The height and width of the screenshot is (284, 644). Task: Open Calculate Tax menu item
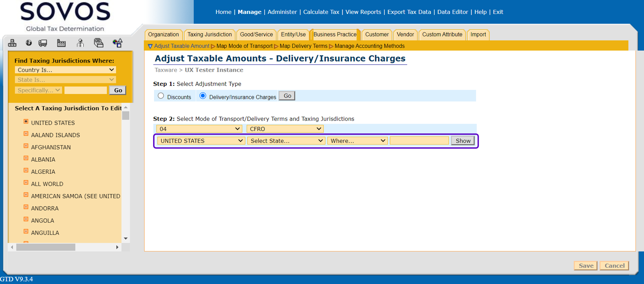(x=321, y=12)
